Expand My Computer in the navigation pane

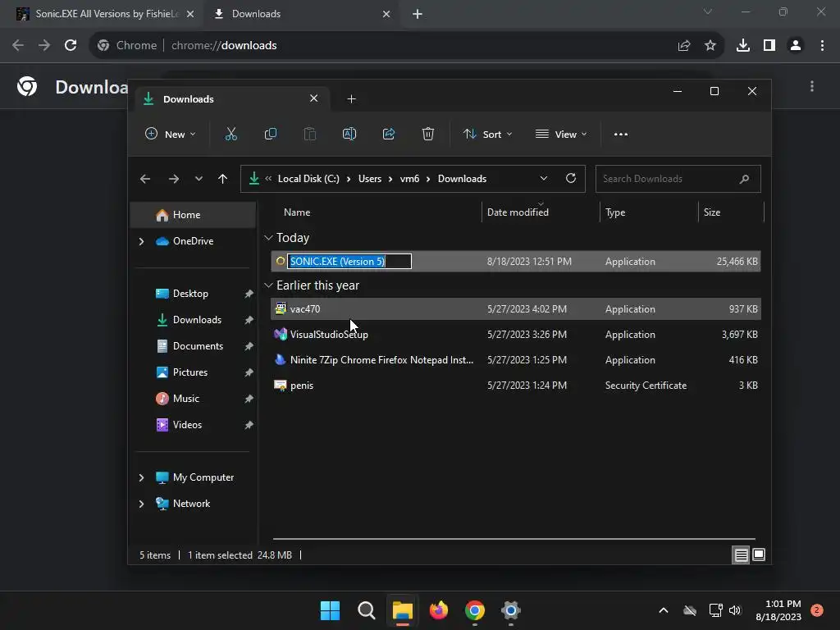(141, 477)
